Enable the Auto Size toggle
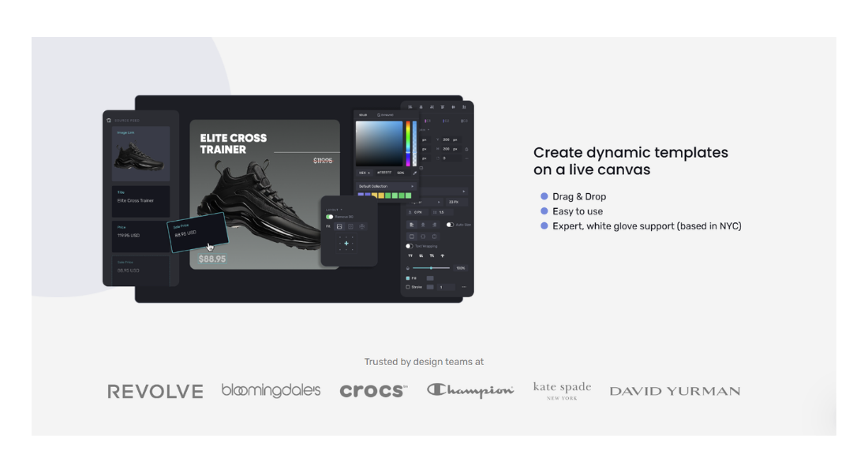Image resolution: width=868 pixels, height=473 pixels. (x=450, y=225)
